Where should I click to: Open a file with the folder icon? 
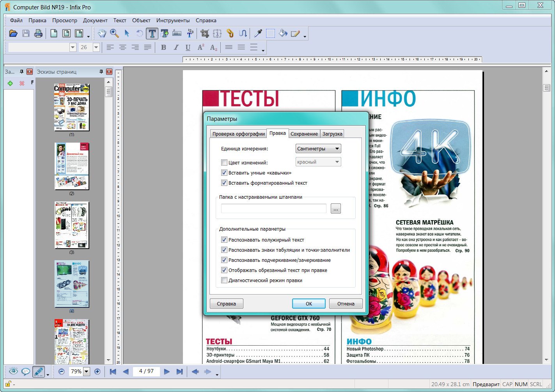13,34
